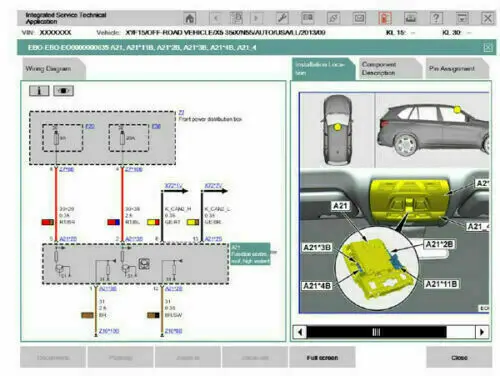Image resolution: width=500 pixels, height=376 pixels.
Task: Click the forward arrow in the toolbar
Action: click(256, 18)
